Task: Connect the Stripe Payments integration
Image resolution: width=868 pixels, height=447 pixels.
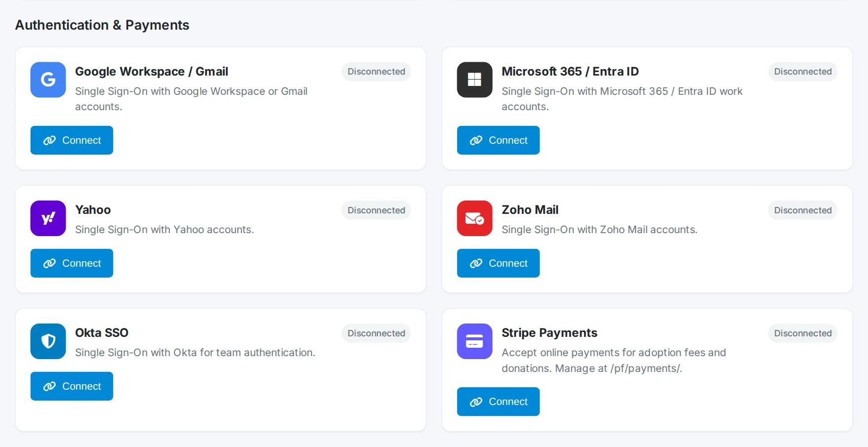Action: click(x=498, y=402)
